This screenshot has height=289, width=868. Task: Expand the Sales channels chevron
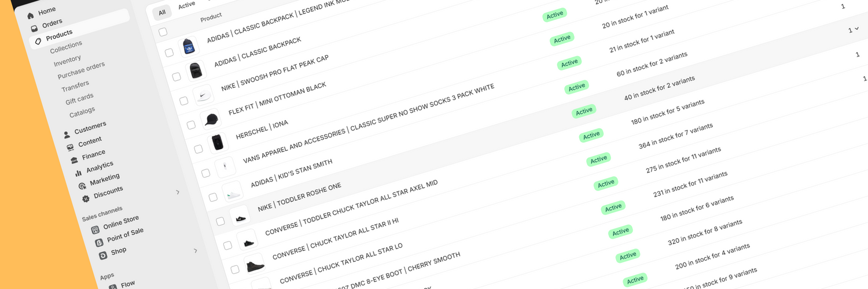click(178, 192)
